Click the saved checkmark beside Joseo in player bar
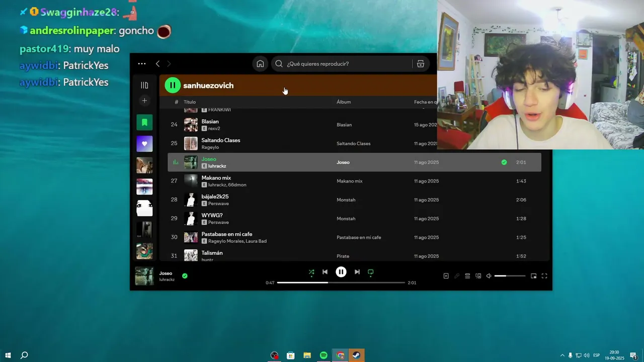The width and height of the screenshot is (644, 362). [x=185, y=276]
